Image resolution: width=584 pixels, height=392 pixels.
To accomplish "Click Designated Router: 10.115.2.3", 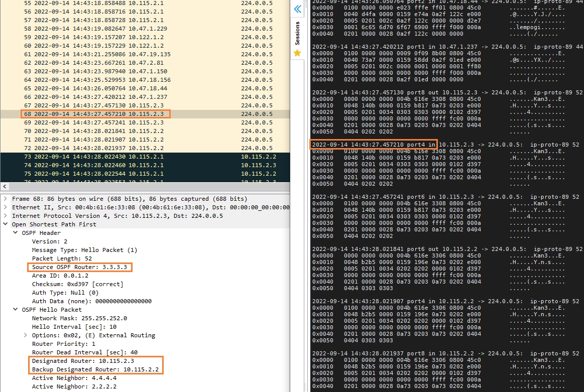I will pyautogui.click(x=83, y=361).
